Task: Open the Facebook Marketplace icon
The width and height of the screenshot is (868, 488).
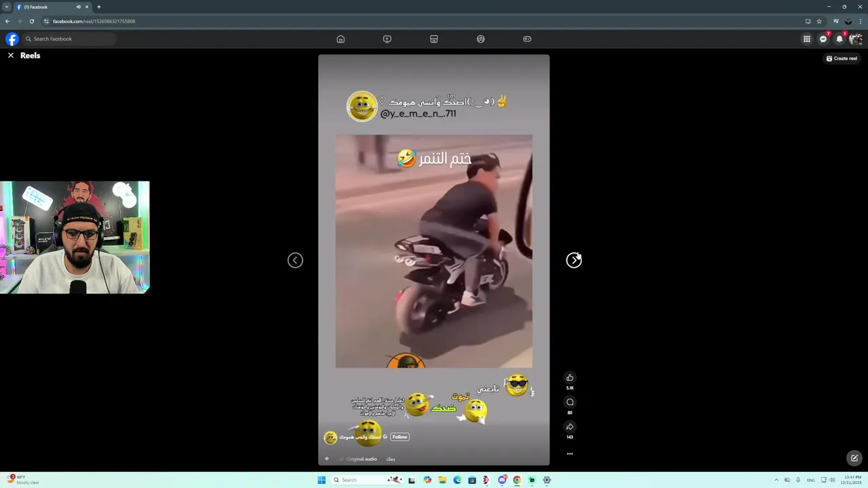Action: click(434, 39)
